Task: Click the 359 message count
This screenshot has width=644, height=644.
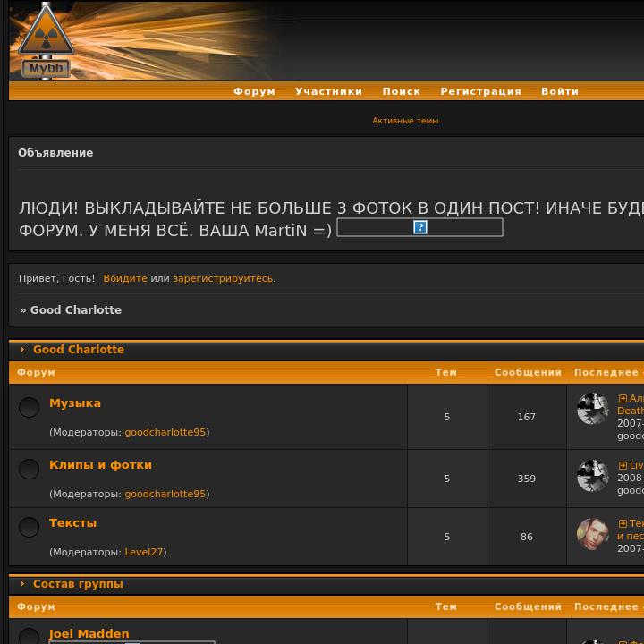Action: click(x=527, y=479)
